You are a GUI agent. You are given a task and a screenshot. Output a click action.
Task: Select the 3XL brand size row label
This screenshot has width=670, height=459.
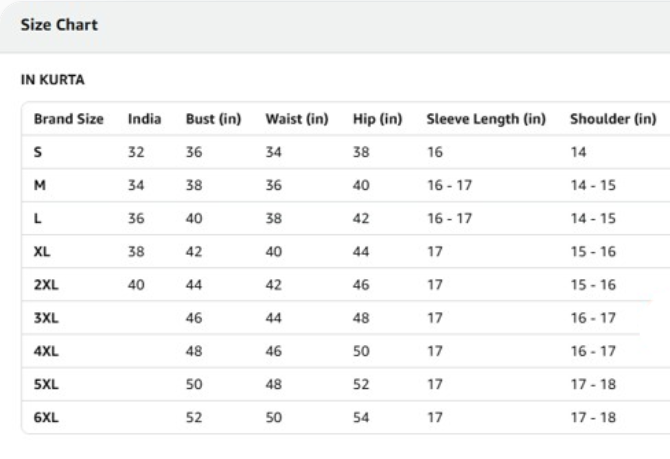(x=46, y=318)
